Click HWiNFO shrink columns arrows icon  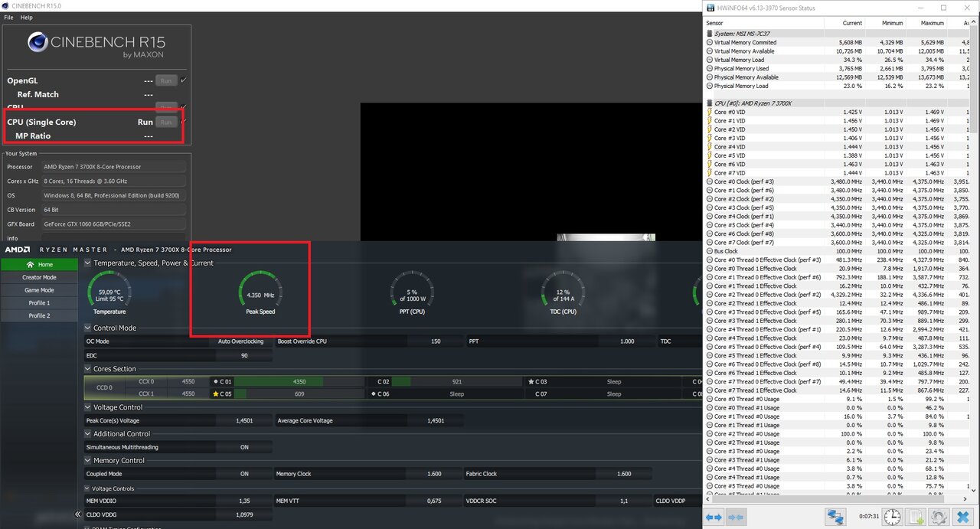click(x=736, y=518)
